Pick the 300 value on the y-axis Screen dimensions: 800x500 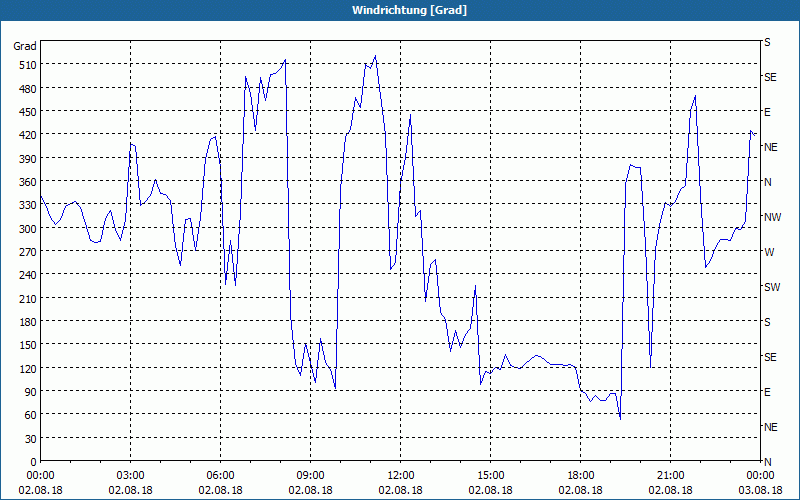(x=28, y=228)
